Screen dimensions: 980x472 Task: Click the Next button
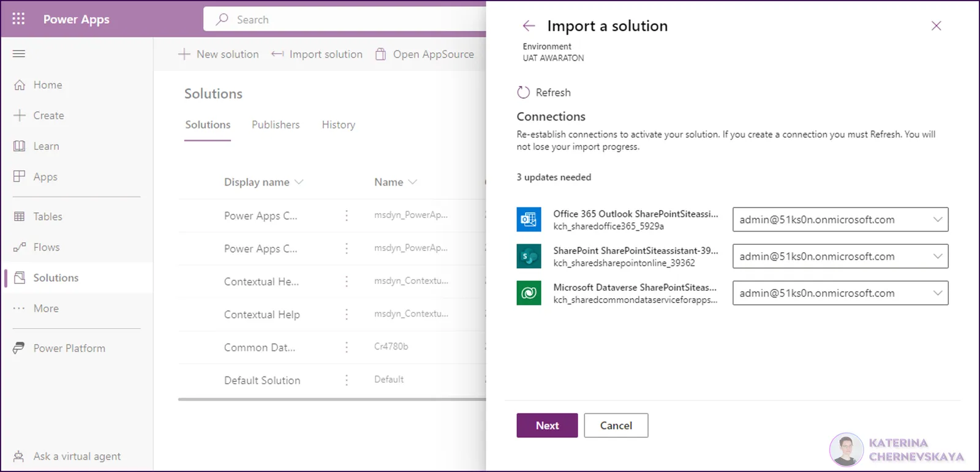(547, 425)
